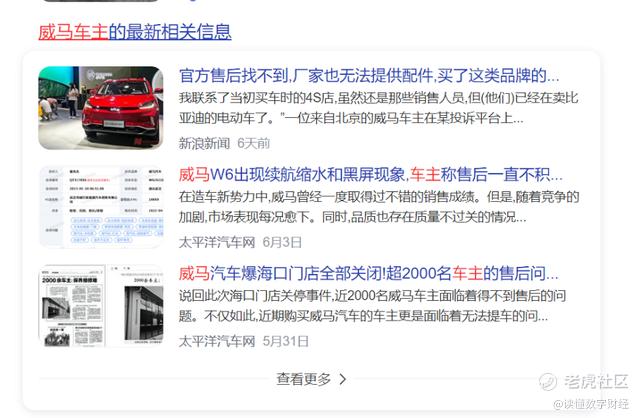Click the source label 新浪新闻
Screen dimensions: 640x418
204,143
